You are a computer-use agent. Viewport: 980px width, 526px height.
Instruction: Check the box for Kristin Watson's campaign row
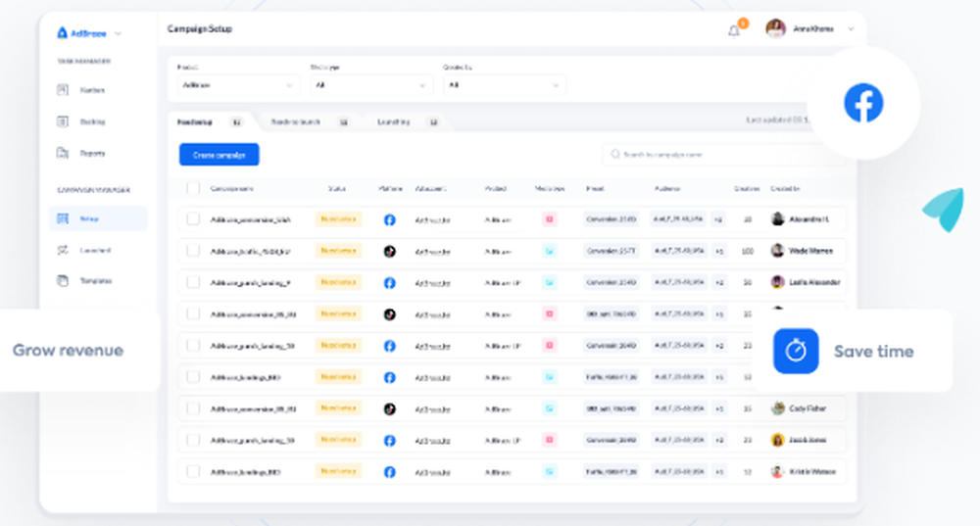pyautogui.click(x=193, y=472)
